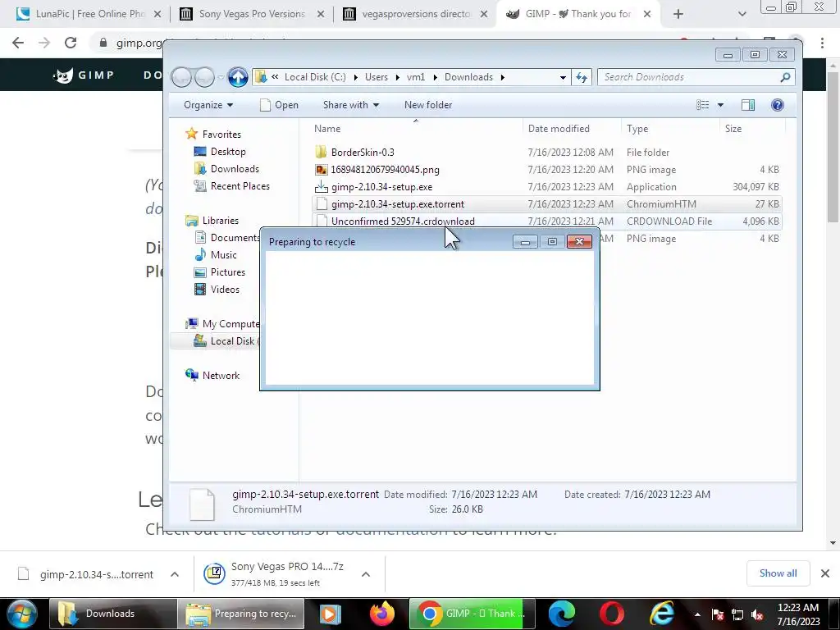Click volume icon in system tray
The image size is (840, 630).
pyautogui.click(x=757, y=614)
